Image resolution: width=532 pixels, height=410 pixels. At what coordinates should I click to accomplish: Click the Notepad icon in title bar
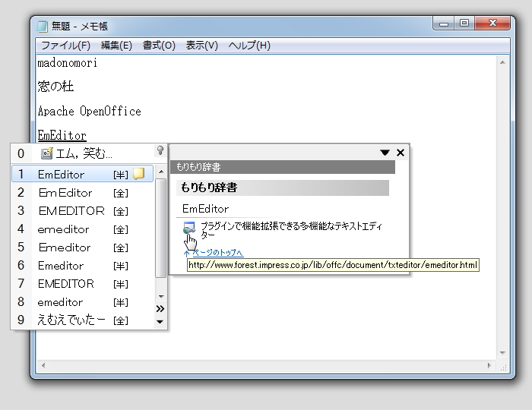(x=42, y=26)
